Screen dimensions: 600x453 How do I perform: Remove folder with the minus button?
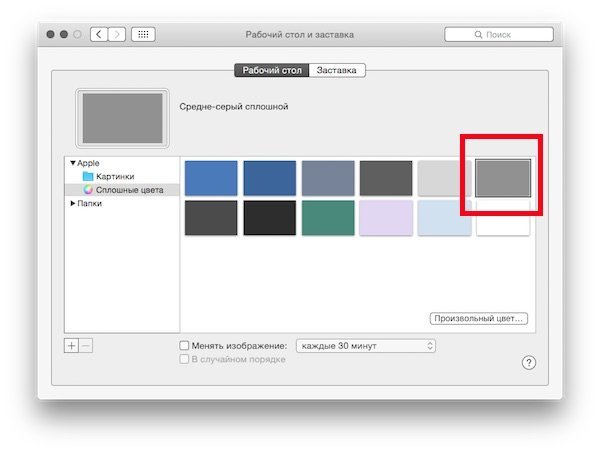point(86,346)
